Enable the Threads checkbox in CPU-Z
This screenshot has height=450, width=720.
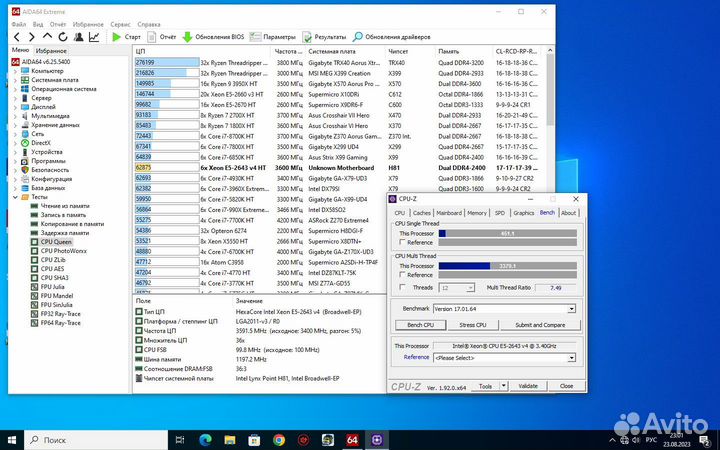(x=403, y=287)
